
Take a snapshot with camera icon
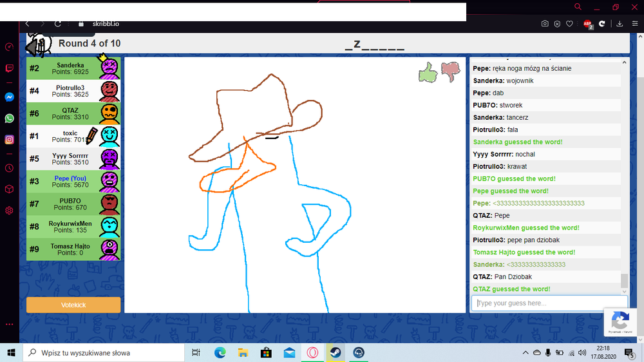[x=545, y=24]
